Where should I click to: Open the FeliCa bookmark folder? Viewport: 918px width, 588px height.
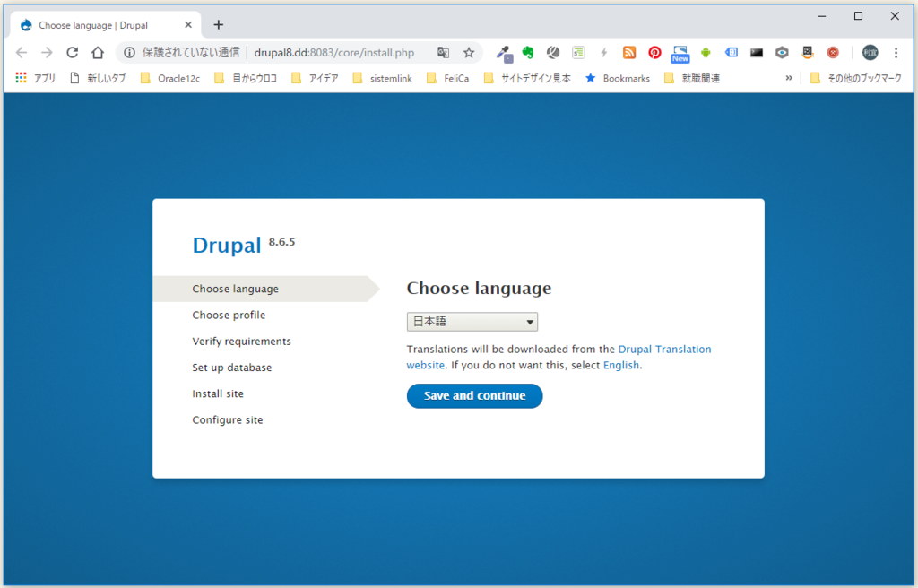(x=448, y=78)
